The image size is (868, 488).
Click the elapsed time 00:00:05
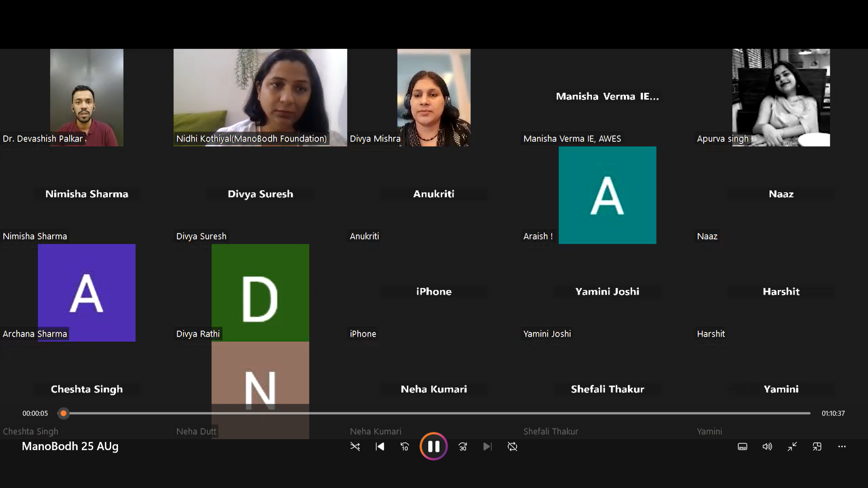pyautogui.click(x=35, y=413)
